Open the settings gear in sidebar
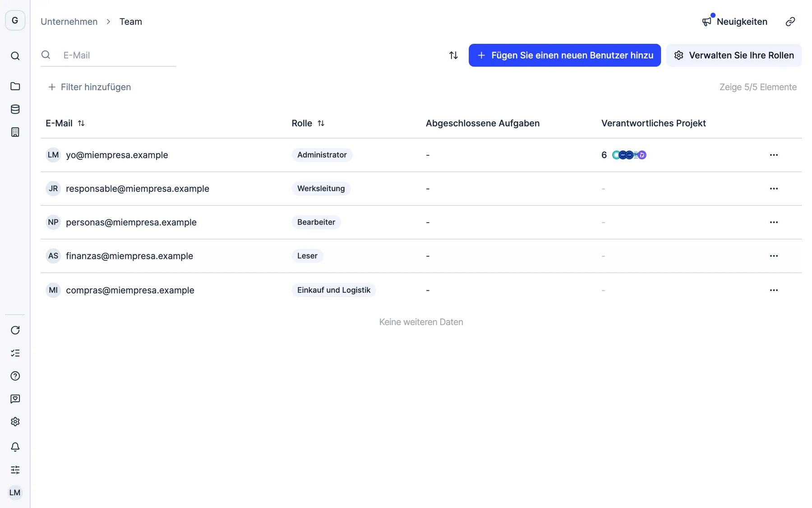 pos(15,422)
